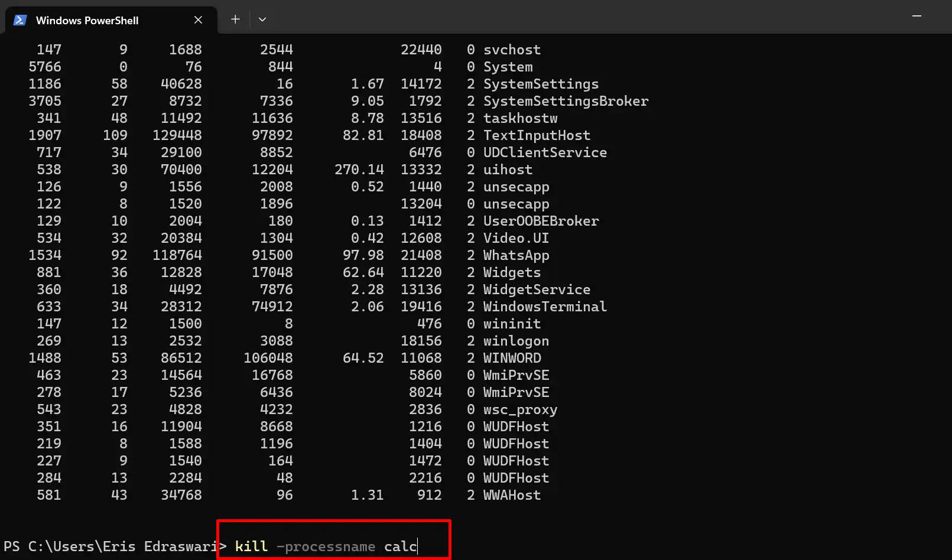952x560 pixels.
Task: Click WUDFHost with ID 1404
Action: pyautogui.click(x=516, y=444)
